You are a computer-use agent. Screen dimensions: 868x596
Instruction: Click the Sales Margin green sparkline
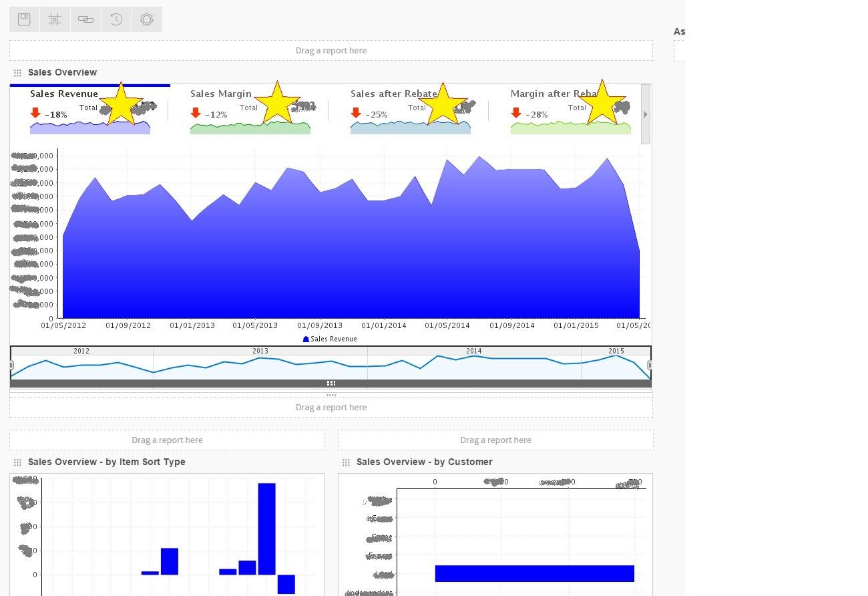coord(250,128)
